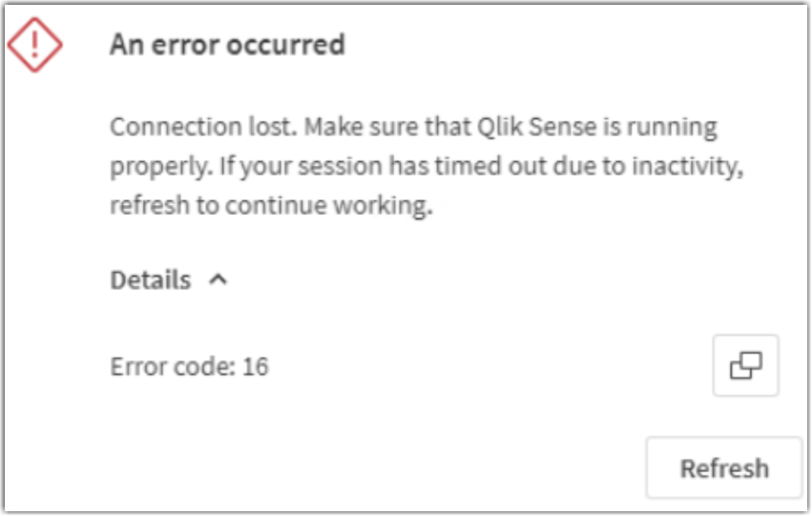Click the "refresh to continue working." line

coord(271,205)
